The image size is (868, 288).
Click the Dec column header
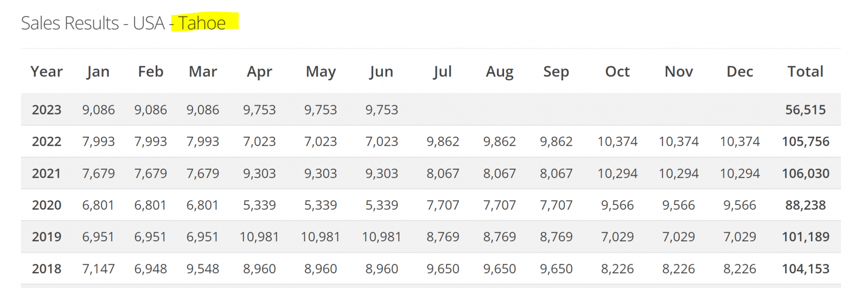tap(740, 72)
